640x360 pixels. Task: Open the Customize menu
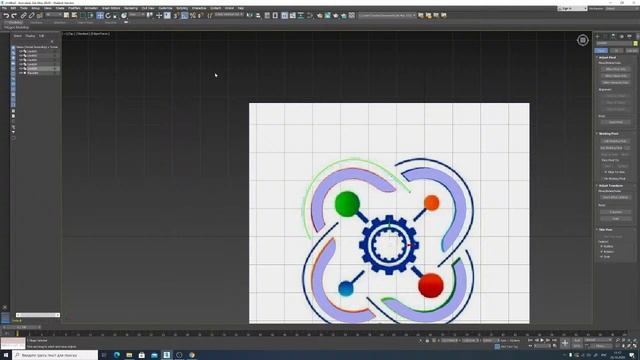point(165,8)
